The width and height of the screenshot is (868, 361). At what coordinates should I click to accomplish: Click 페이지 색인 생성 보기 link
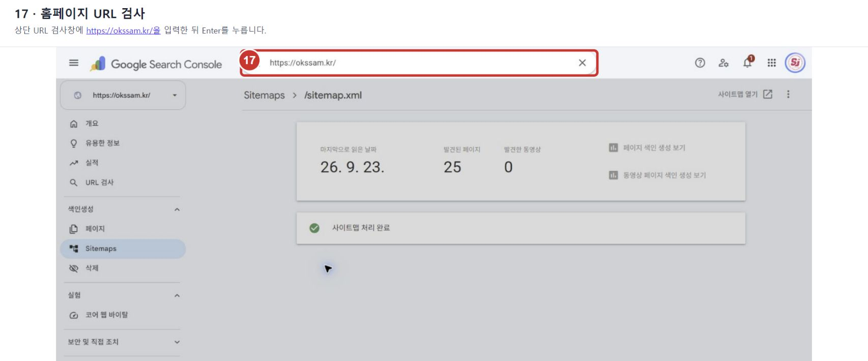(x=654, y=147)
